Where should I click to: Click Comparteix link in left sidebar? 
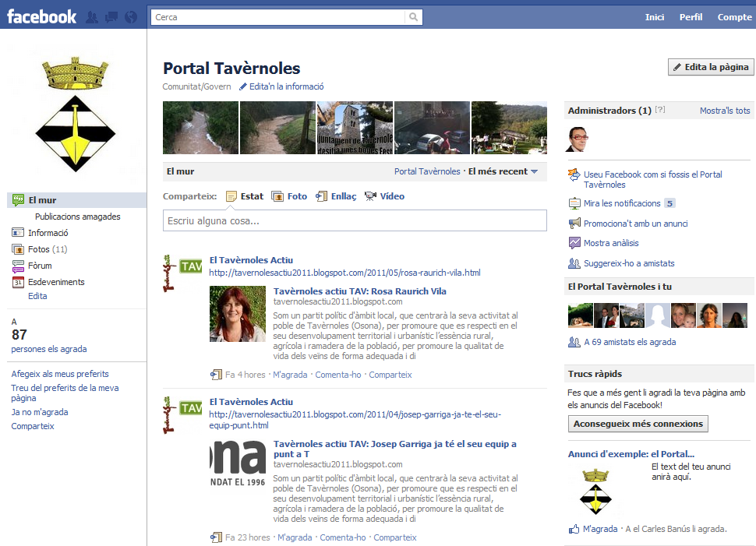coord(32,426)
